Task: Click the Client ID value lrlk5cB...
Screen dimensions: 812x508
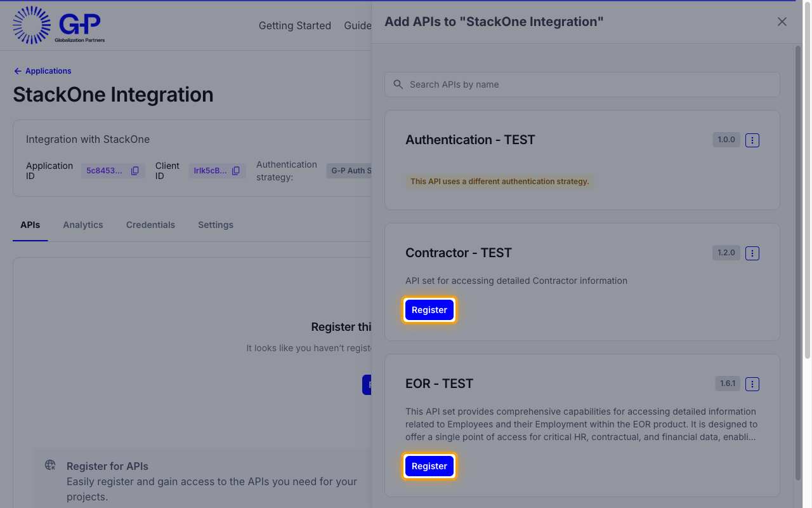Action: tap(210, 171)
